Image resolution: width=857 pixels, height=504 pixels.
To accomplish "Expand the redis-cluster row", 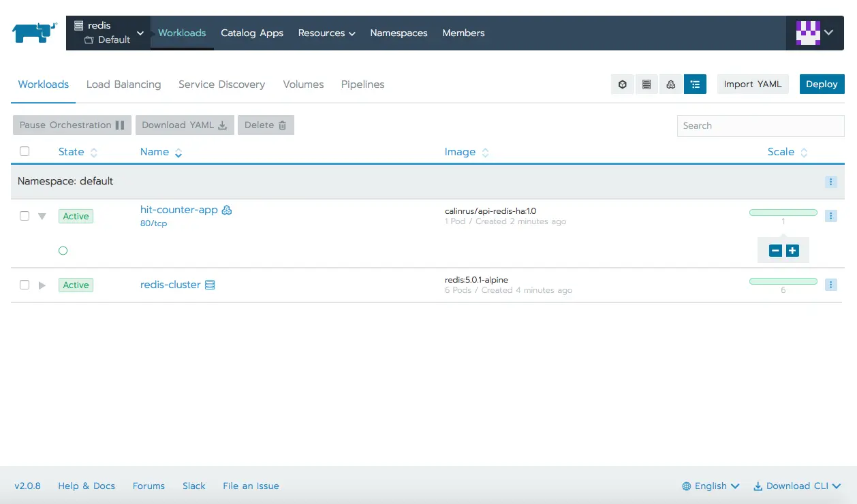I will click(x=42, y=285).
